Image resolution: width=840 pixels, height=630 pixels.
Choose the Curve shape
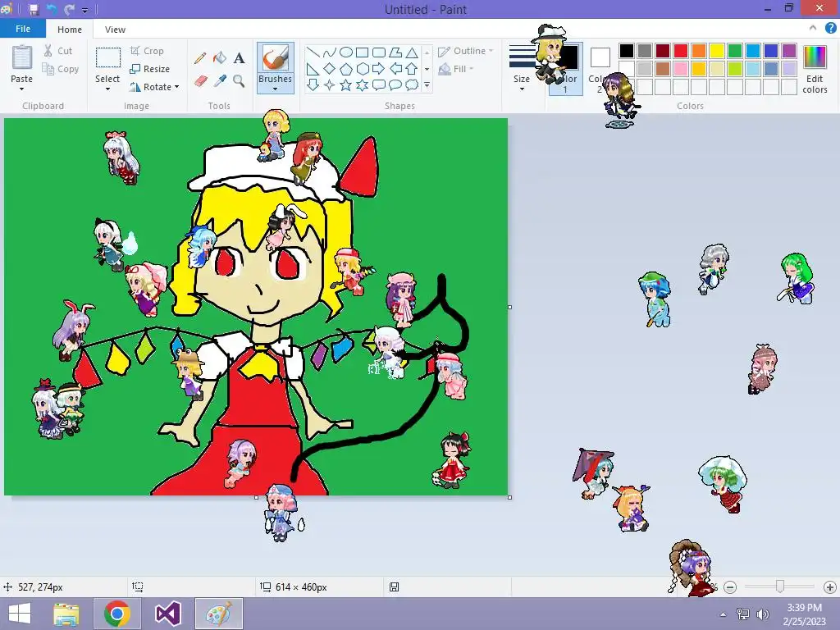pos(330,52)
